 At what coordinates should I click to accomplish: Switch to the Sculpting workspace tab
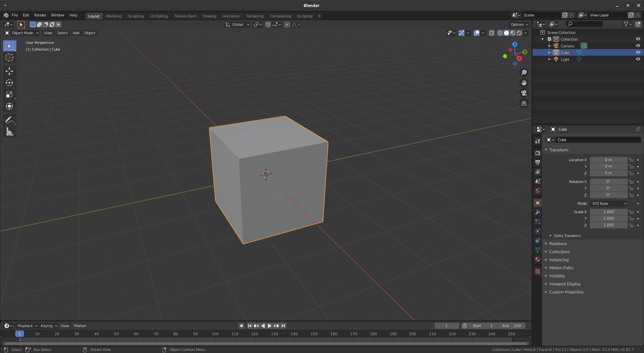[x=136, y=16]
